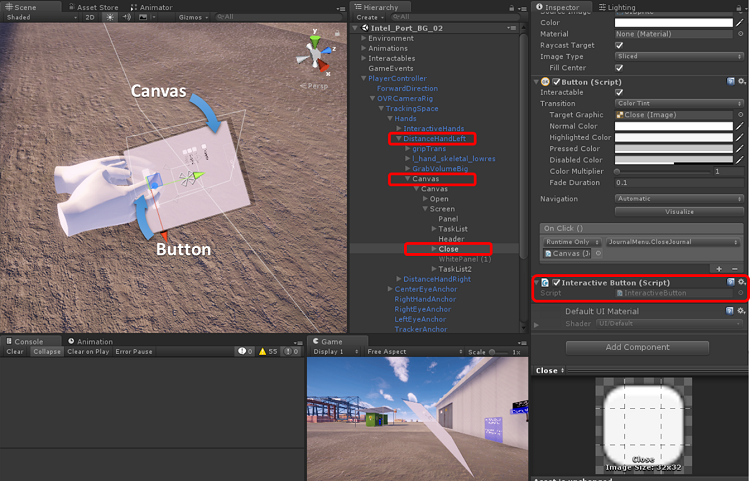Image resolution: width=750 pixels, height=481 pixels.
Task: Pick Highlighted Color with eyedropper
Action: [740, 137]
